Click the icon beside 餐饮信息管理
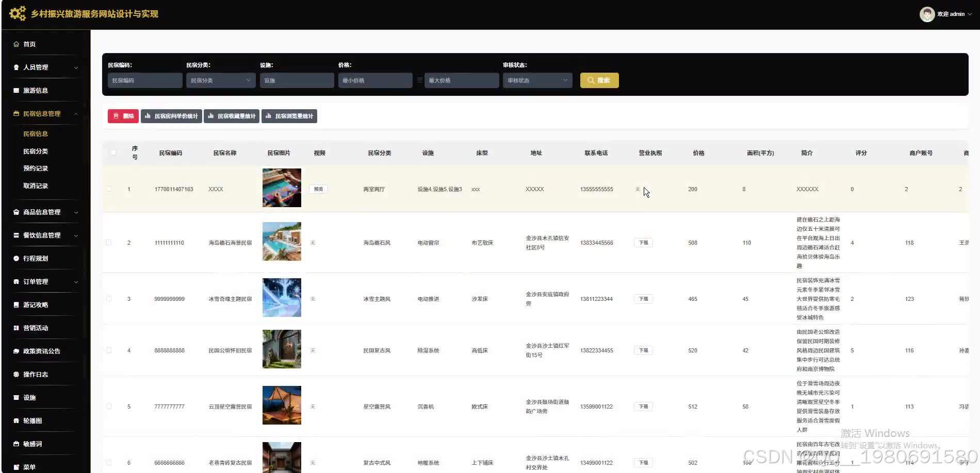Screen dimensions: 980x473 (16, 235)
